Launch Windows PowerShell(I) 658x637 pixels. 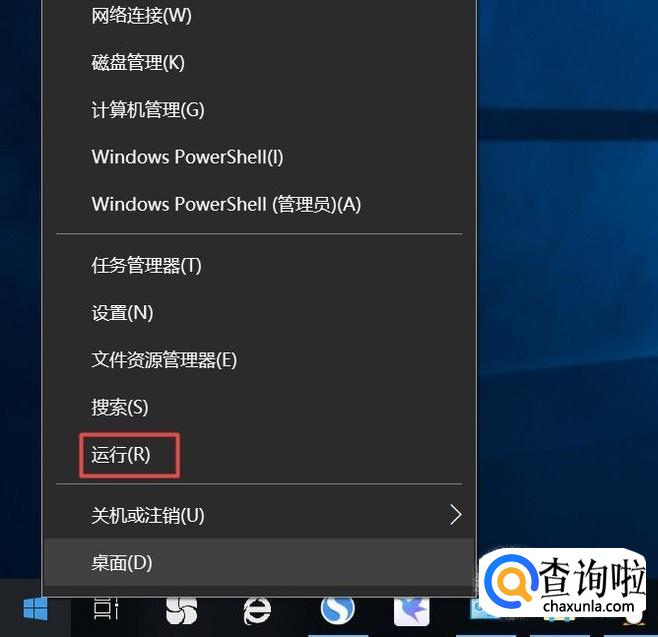[x=260, y=157]
